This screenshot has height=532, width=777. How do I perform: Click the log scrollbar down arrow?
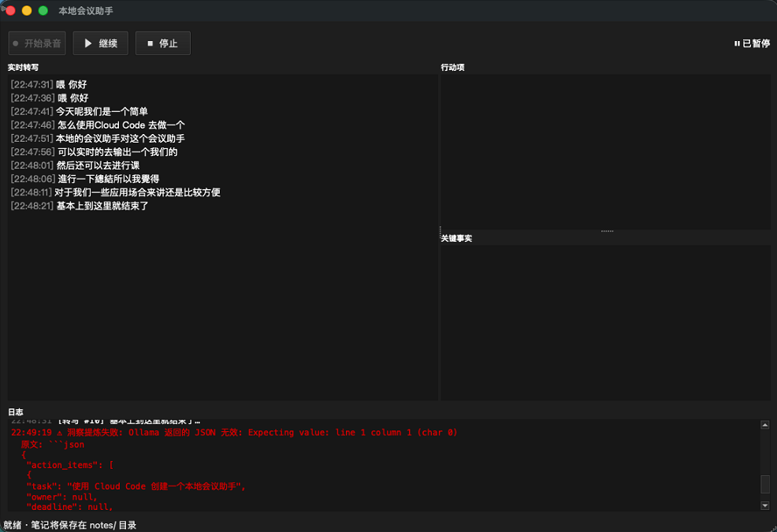(x=764, y=506)
